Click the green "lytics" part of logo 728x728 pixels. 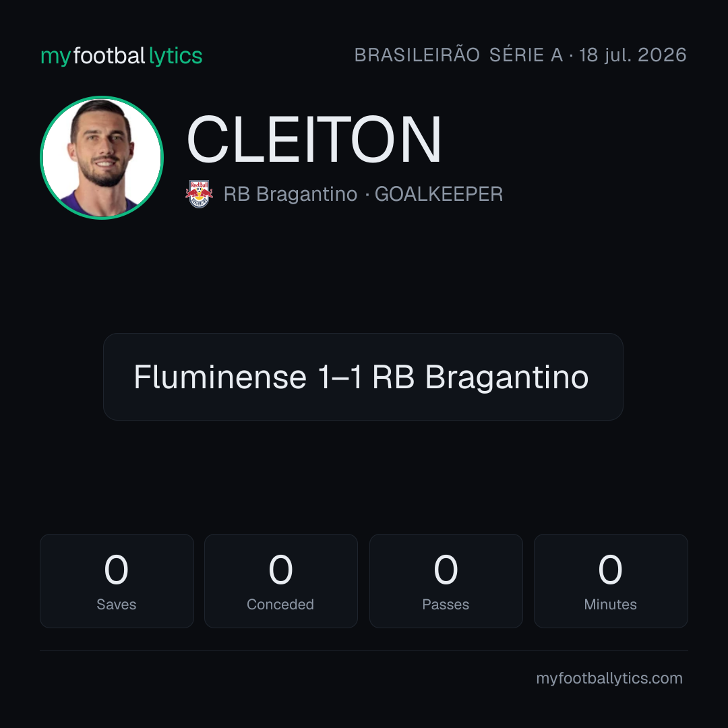coord(175,56)
